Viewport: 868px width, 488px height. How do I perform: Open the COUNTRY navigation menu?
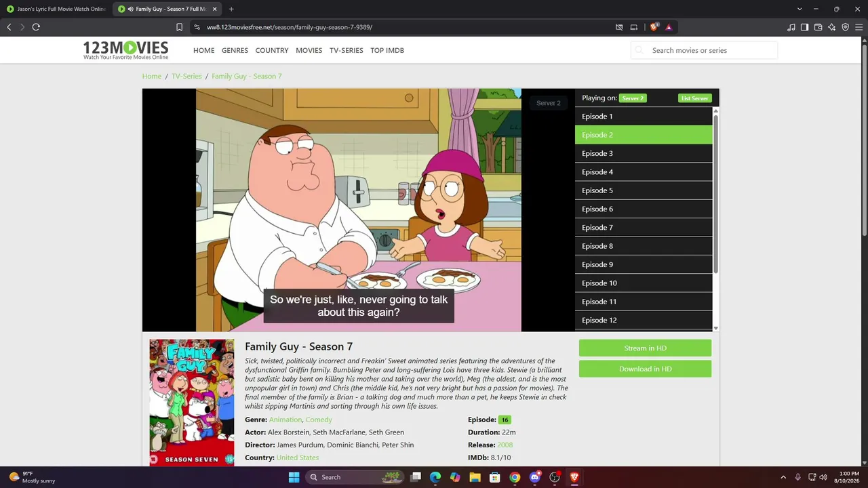pyautogui.click(x=272, y=50)
